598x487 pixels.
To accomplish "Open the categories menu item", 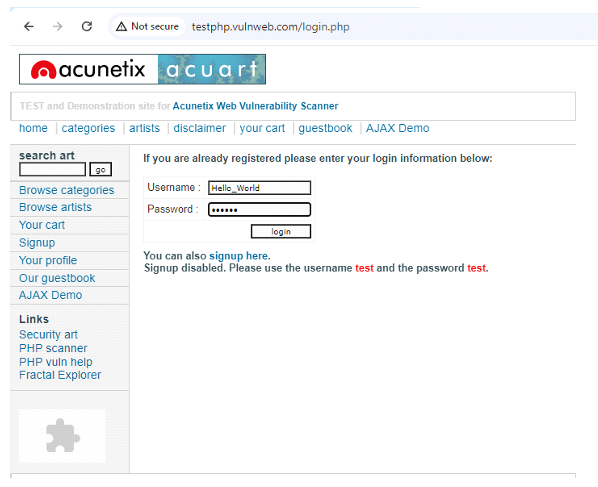I will [x=88, y=128].
